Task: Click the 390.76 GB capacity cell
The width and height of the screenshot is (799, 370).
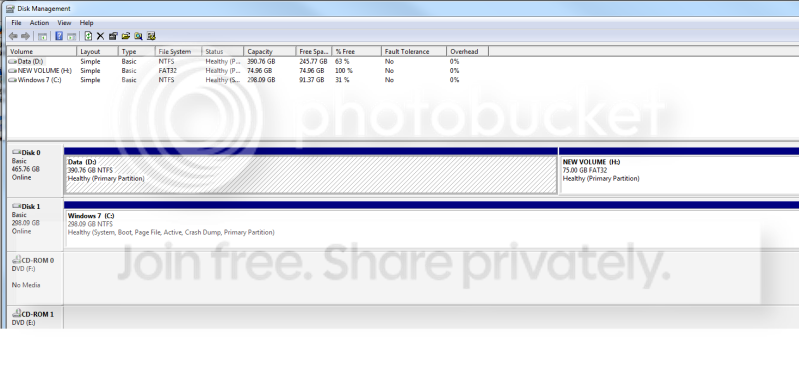Action: (x=261, y=62)
